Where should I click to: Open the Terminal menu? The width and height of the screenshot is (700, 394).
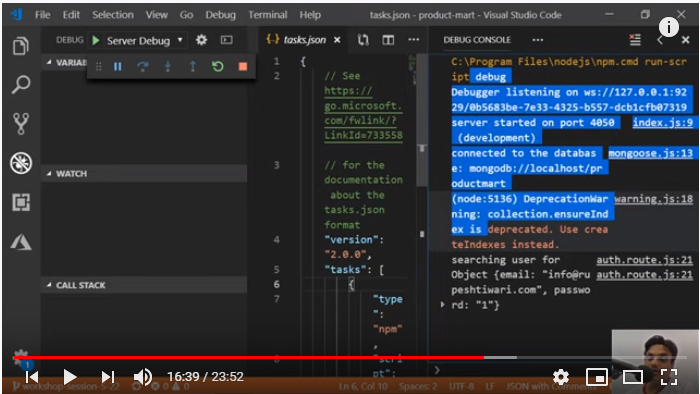pos(268,15)
